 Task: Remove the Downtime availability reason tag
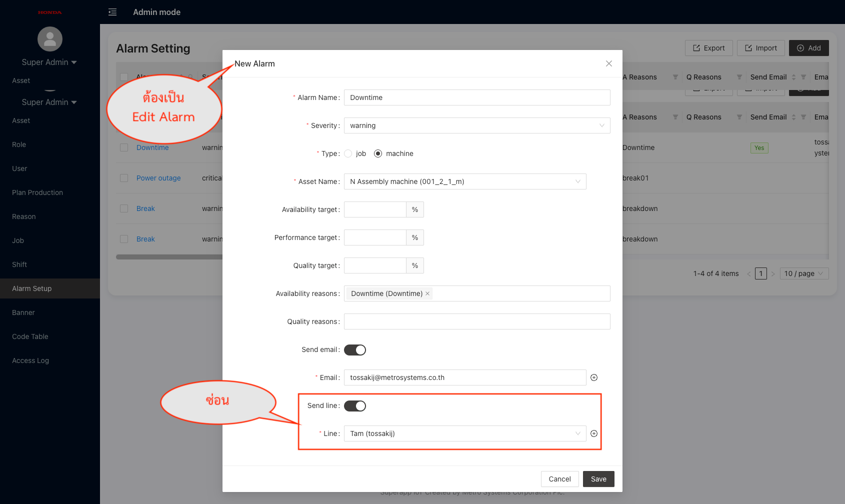click(427, 293)
